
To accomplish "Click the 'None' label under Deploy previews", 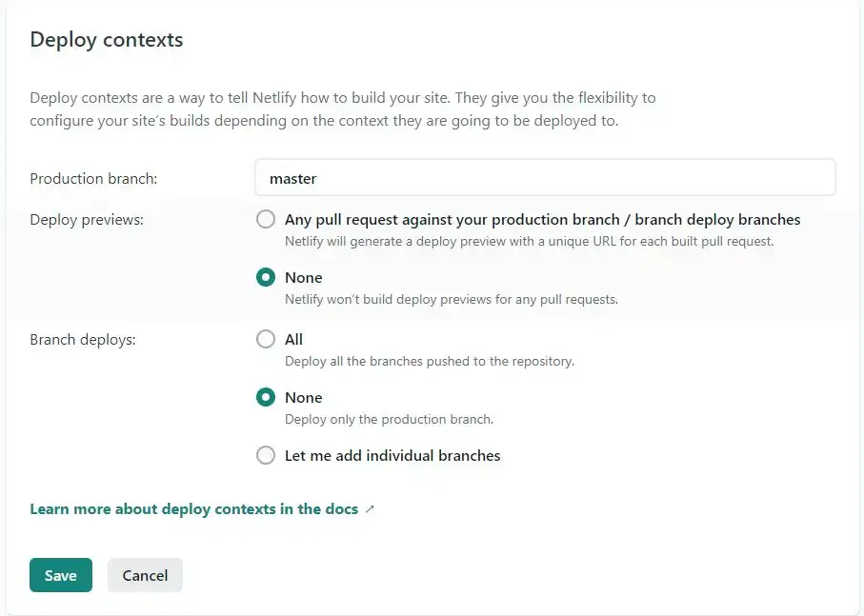I will [x=303, y=277].
